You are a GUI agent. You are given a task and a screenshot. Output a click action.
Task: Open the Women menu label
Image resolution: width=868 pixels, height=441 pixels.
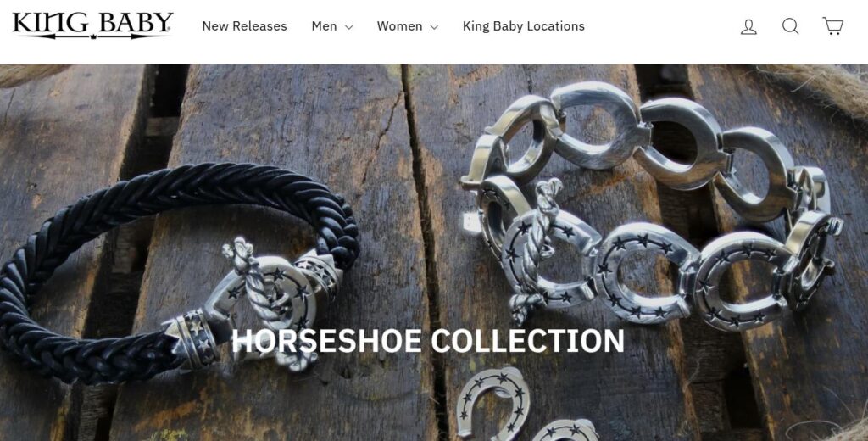point(400,26)
